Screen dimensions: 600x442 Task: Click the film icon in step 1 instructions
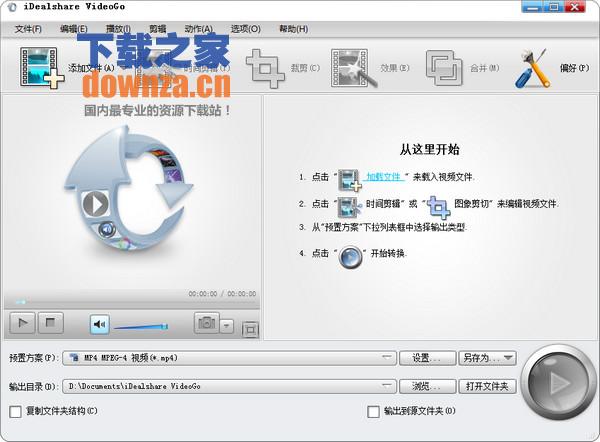pos(350,180)
